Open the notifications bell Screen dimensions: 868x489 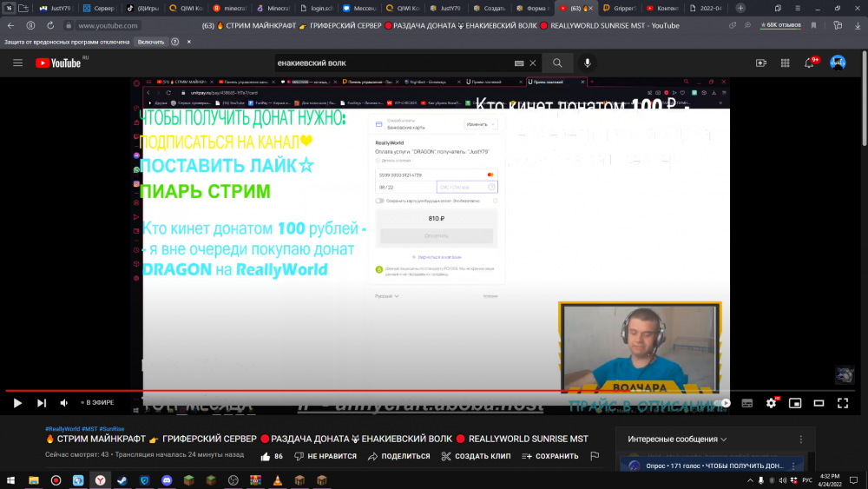pos(809,63)
